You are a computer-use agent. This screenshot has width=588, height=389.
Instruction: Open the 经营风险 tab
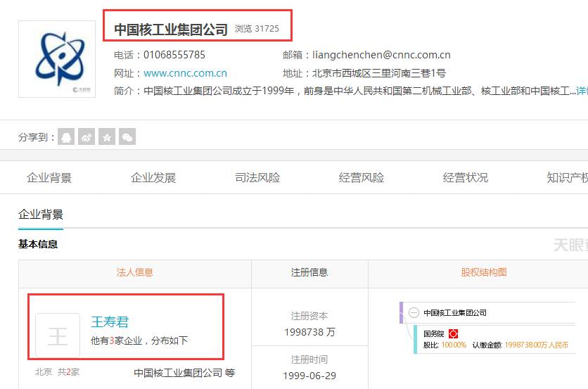point(362,177)
